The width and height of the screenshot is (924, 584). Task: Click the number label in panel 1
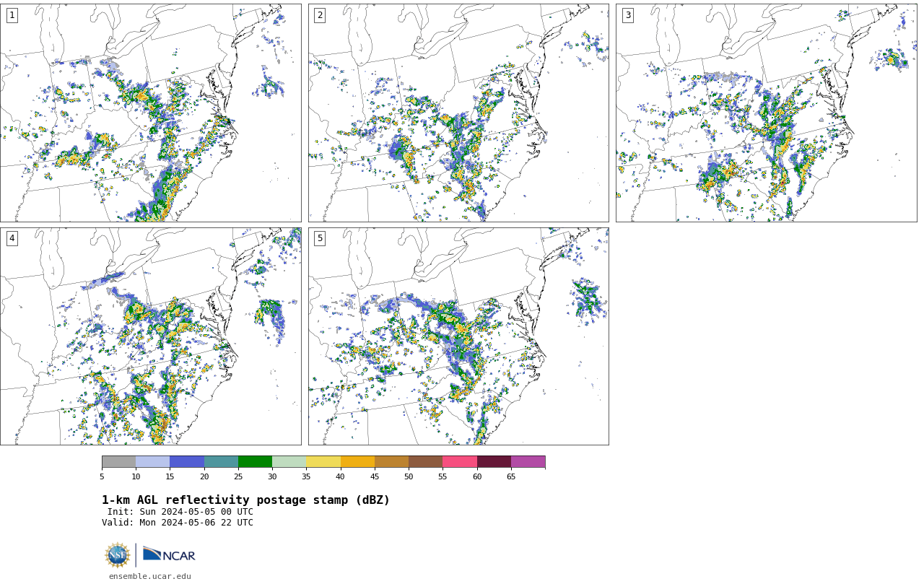(x=12, y=15)
